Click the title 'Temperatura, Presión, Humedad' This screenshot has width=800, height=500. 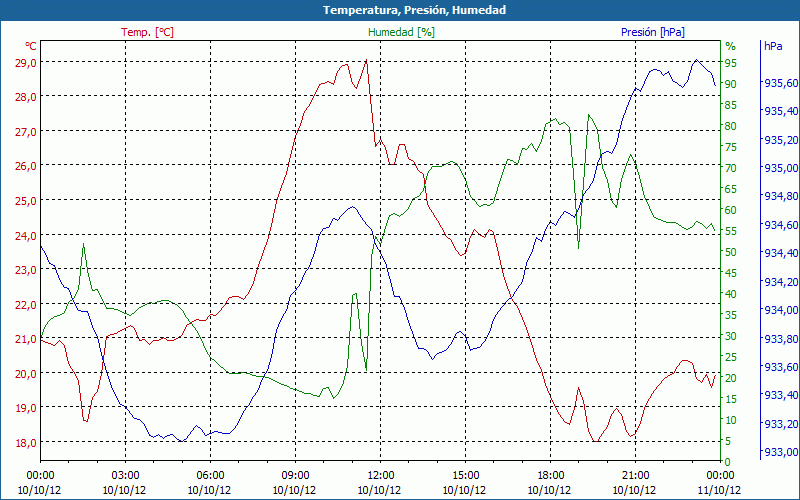(414, 10)
